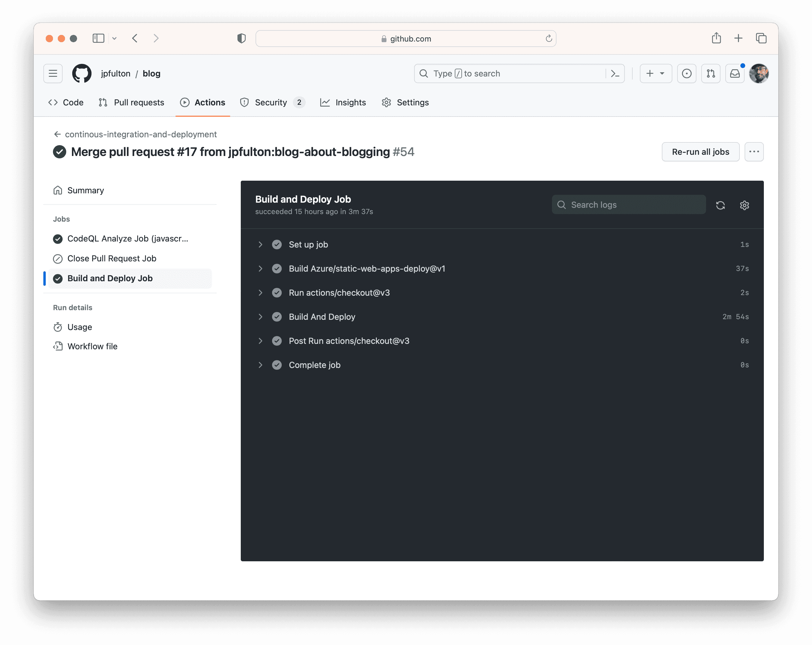Viewport: 812px width, 645px height.
Task: Expand the Build And Deploy step
Action: point(260,317)
